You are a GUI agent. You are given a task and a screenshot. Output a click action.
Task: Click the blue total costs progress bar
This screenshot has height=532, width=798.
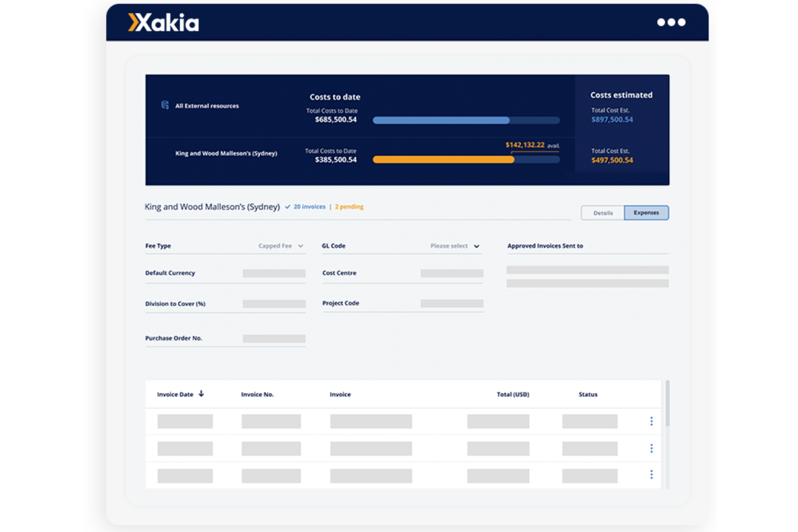tap(466, 120)
